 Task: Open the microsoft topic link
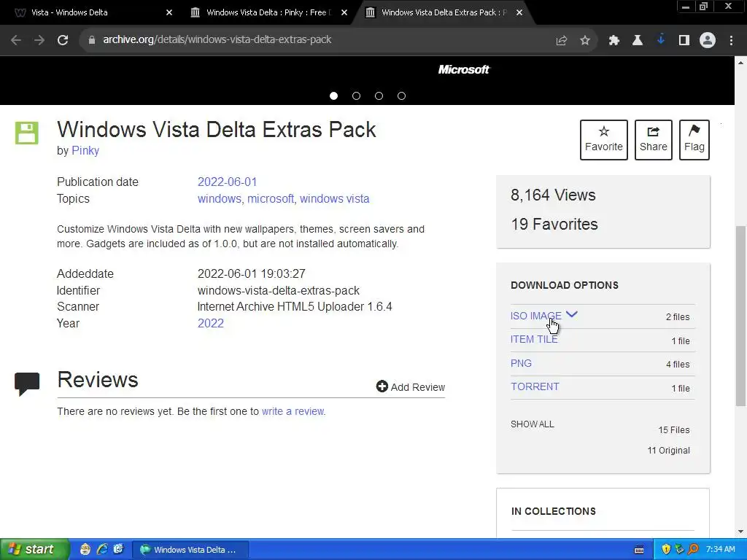pyautogui.click(x=271, y=198)
